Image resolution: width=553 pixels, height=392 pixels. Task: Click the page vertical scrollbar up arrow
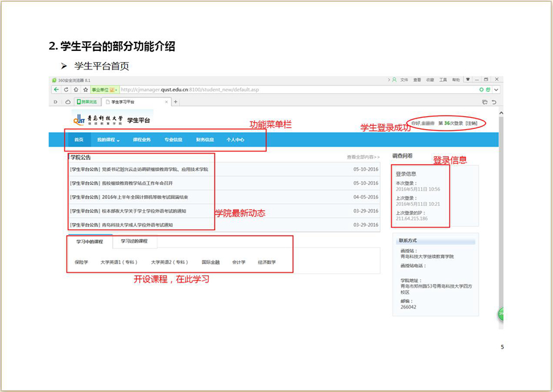point(501,114)
